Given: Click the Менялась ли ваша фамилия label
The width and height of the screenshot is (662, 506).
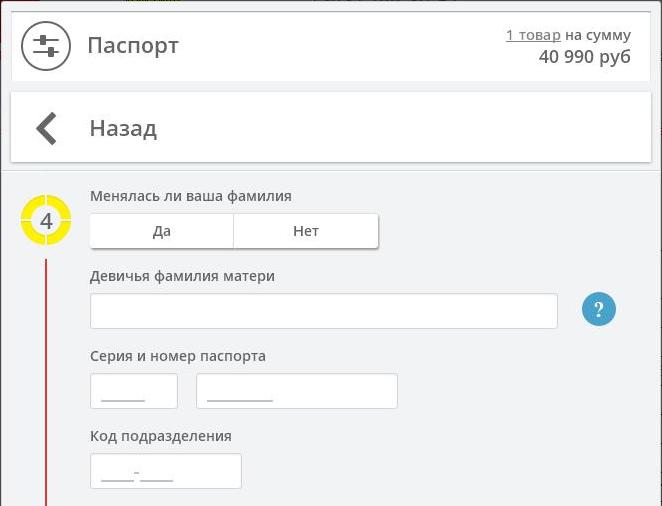Looking at the screenshot, I should [191, 196].
